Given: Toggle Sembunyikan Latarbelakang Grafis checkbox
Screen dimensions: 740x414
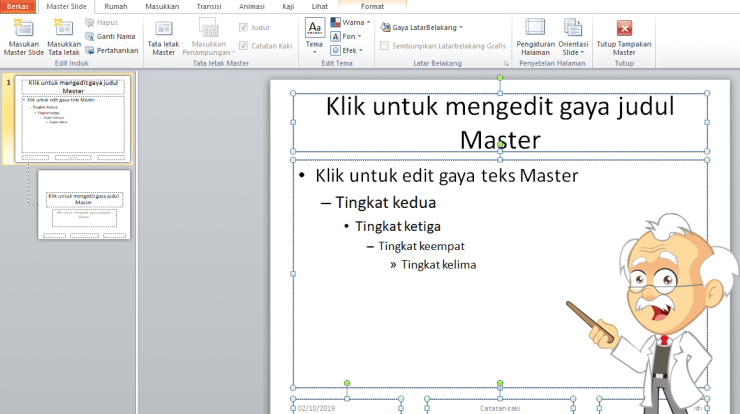Looking at the screenshot, I should (x=385, y=46).
